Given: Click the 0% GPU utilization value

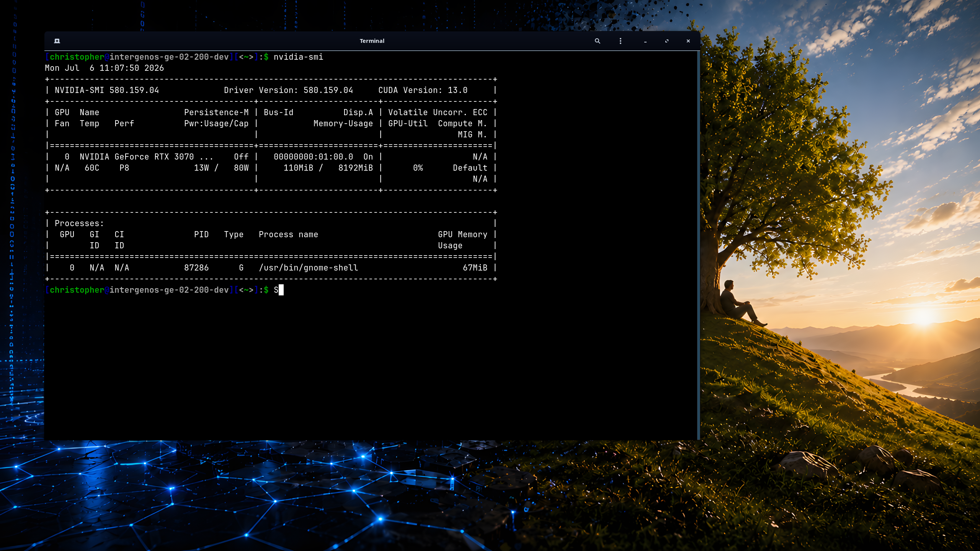Looking at the screenshot, I should pyautogui.click(x=418, y=168).
